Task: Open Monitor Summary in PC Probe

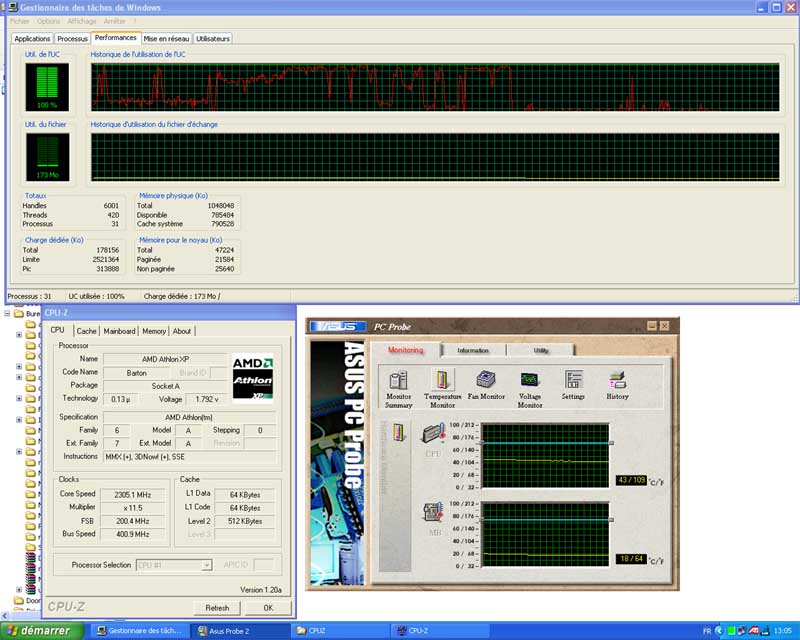Action: 398,389
